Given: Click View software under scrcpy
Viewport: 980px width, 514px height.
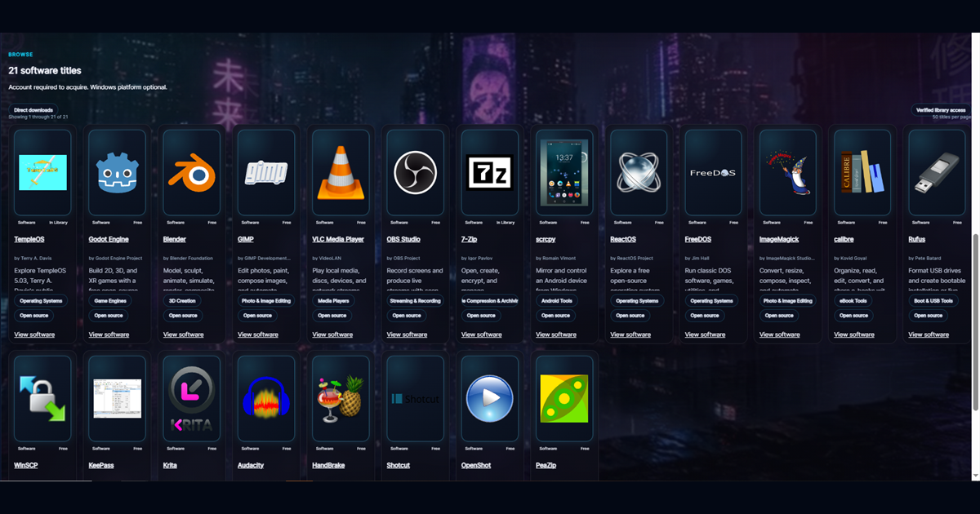Looking at the screenshot, I should [556, 335].
